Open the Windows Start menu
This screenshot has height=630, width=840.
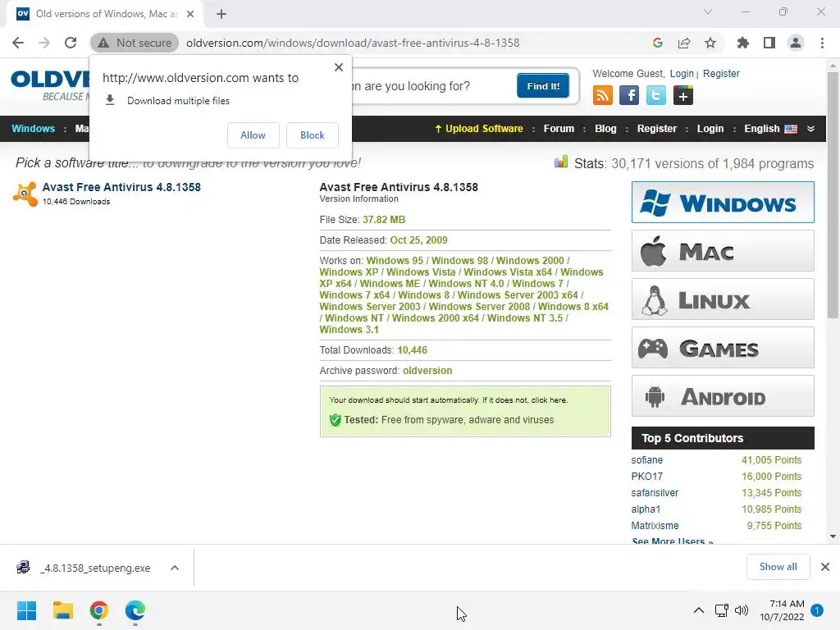[26, 610]
